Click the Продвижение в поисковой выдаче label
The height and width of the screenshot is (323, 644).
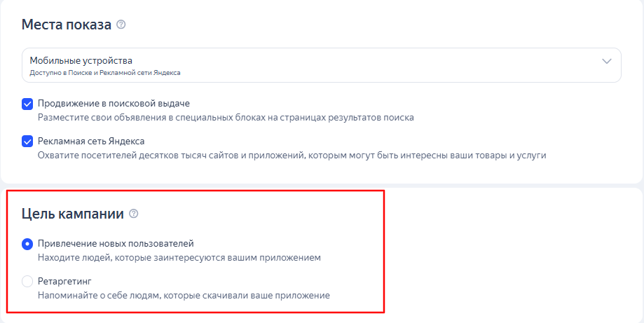114,104
